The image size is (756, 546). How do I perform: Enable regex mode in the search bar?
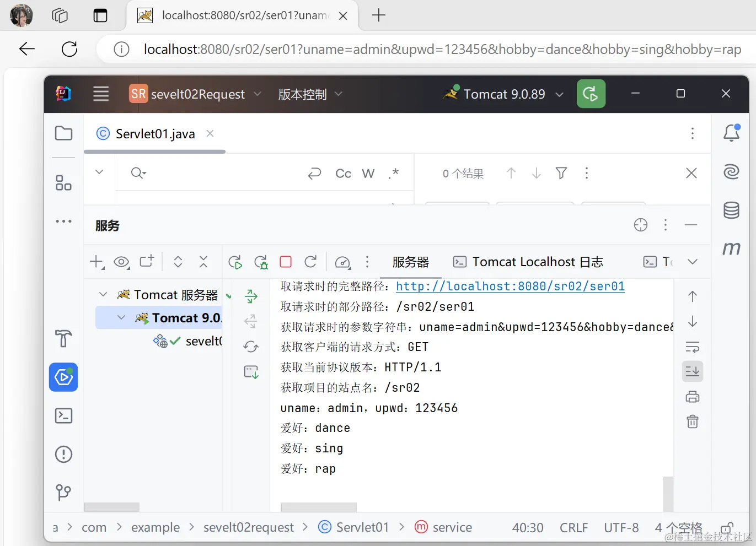[393, 173]
